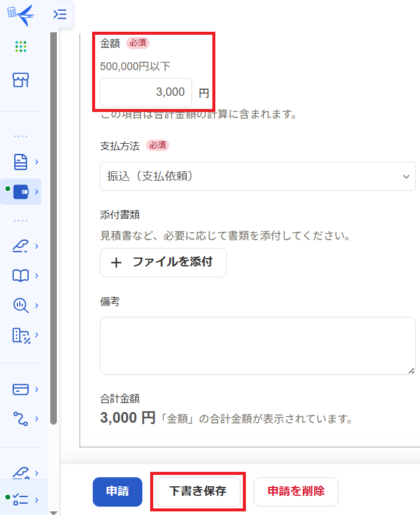Expand the building percent menu chevron

36,335
